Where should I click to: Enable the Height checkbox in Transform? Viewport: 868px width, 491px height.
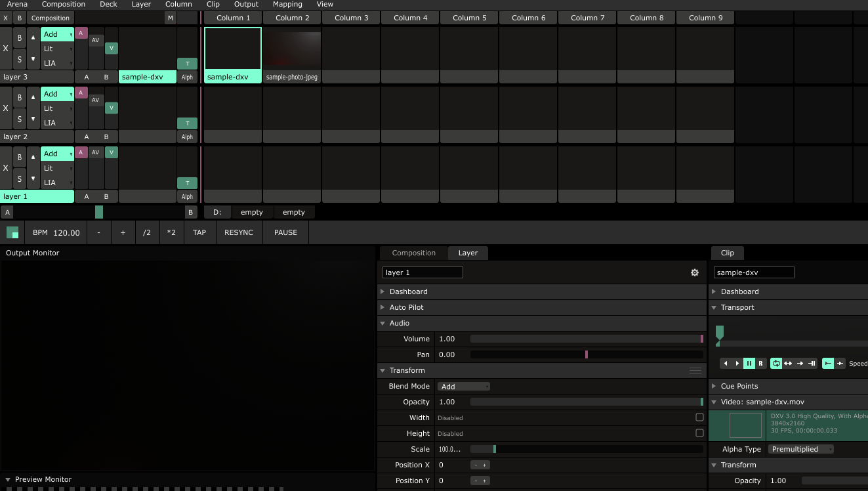pos(699,433)
